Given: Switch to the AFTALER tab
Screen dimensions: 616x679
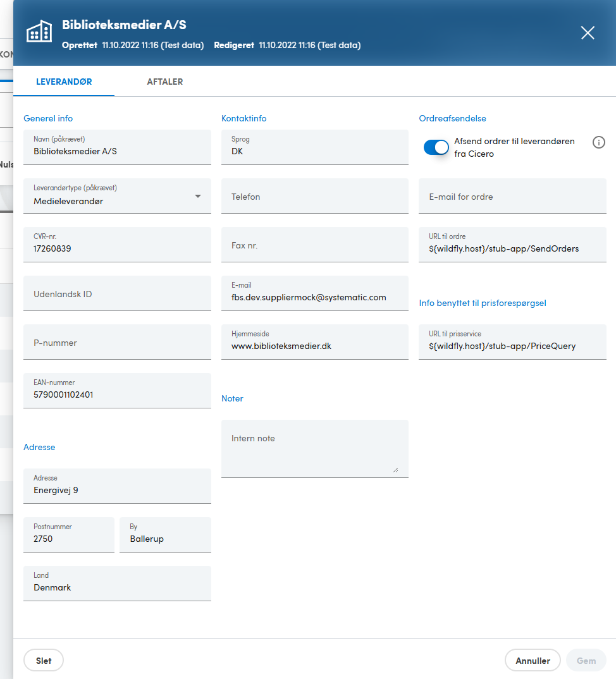Looking at the screenshot, I should coord(164,82).
